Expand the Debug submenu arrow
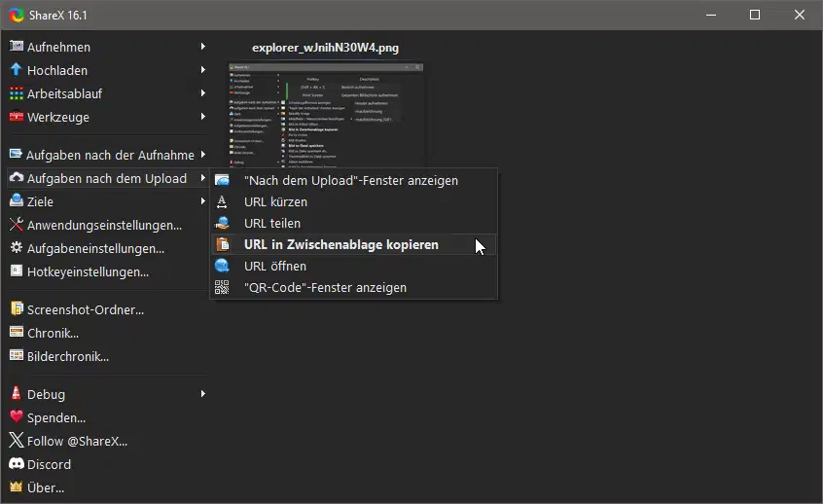 (x=202, y=394)
